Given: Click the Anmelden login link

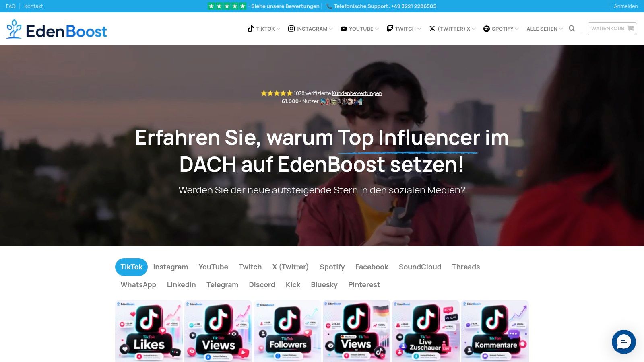Looking at the screenshot, I should tap(625, 6).
